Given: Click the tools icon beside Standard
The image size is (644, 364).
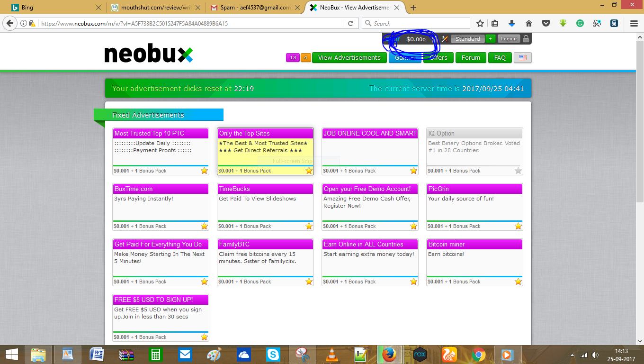Looking at the screenshot, I should (x=445, y=39).
